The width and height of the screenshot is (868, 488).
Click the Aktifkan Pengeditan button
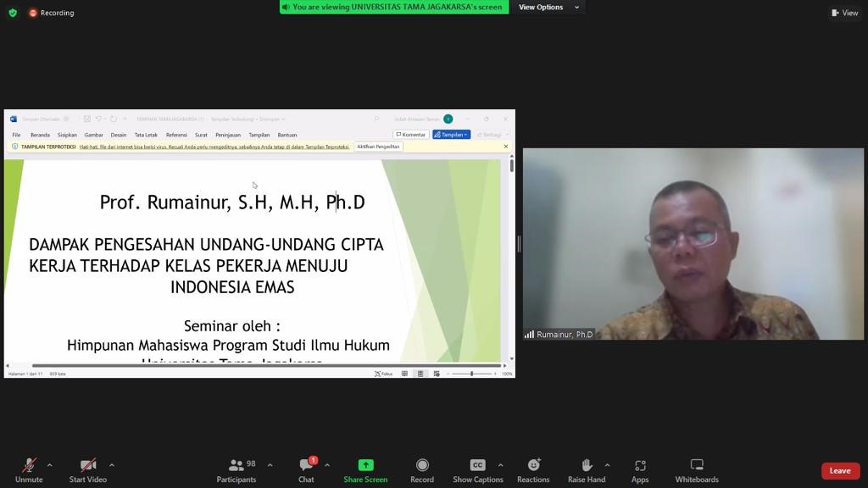378,147
